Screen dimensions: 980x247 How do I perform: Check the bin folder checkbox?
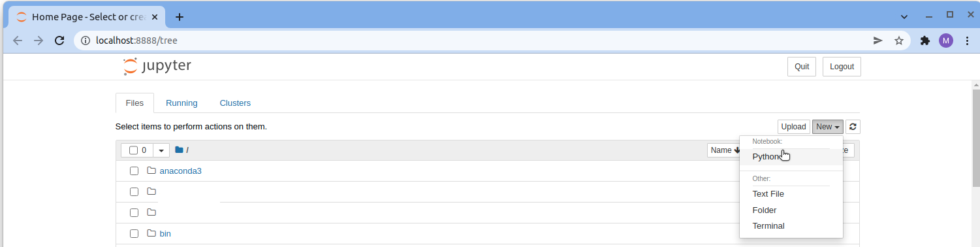click(x=134, y=234)
